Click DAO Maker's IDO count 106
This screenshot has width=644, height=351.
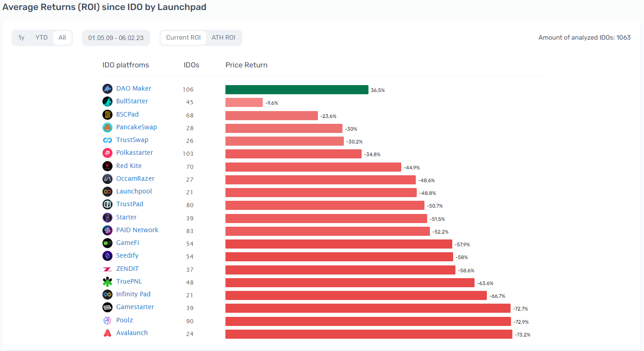(188, 90)
